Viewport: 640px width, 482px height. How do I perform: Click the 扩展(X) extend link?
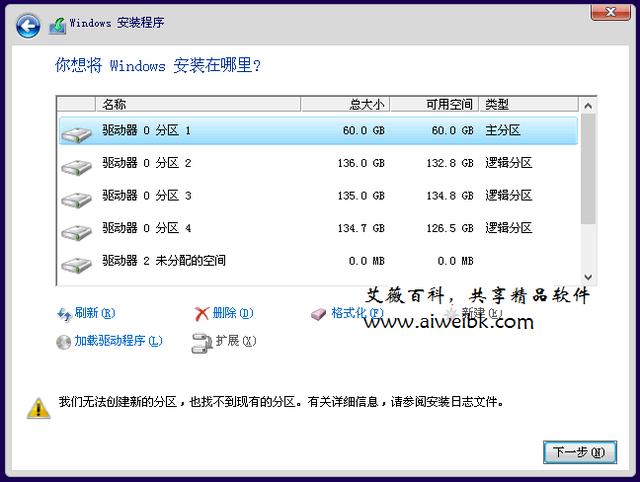pyautogui.click(x=236, y=341)
